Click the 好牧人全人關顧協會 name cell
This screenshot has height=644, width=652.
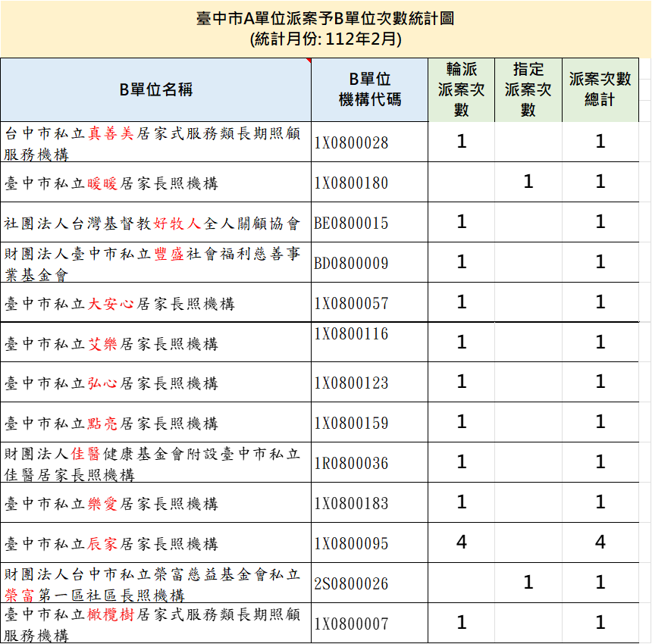pos(156,223)
